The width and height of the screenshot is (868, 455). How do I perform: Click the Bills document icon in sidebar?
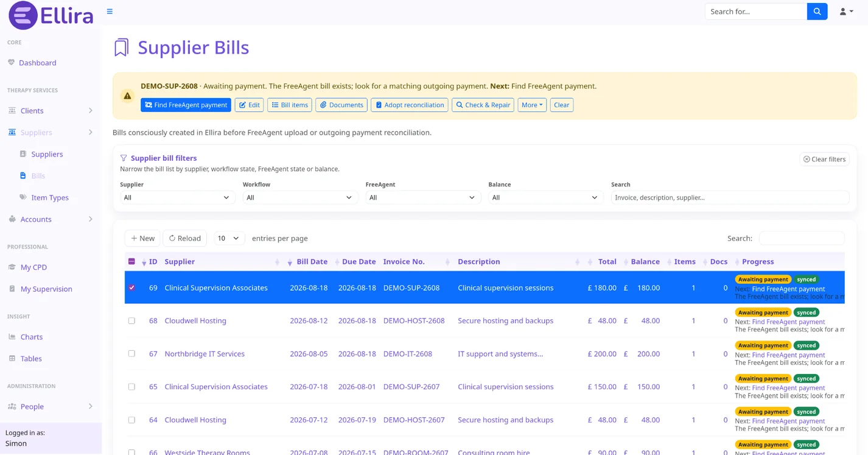point(23,175)
